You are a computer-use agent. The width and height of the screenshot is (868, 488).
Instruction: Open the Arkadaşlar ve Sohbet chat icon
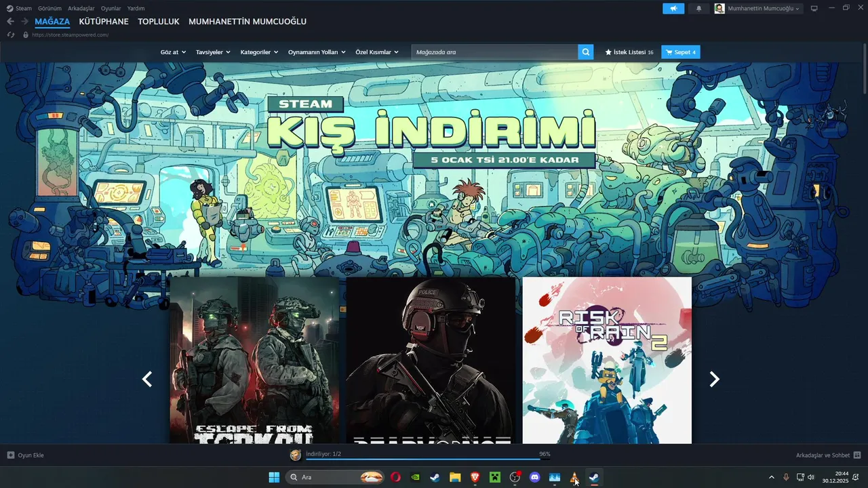pyautogui.click(x=857, y=455)
